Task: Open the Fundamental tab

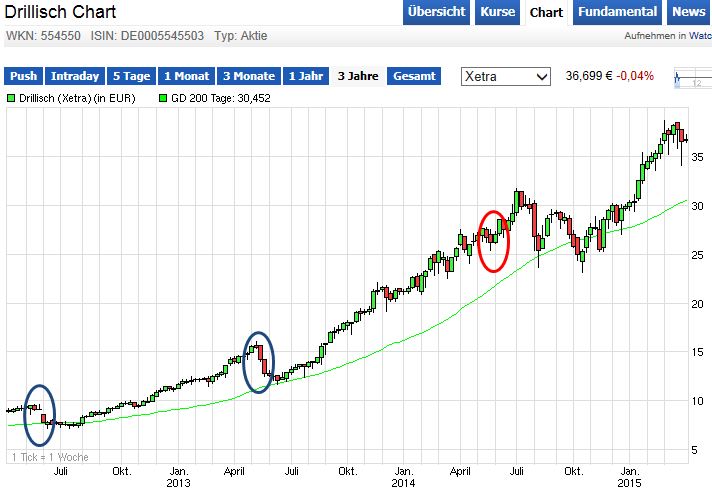Action: click(x=617, y=12)
